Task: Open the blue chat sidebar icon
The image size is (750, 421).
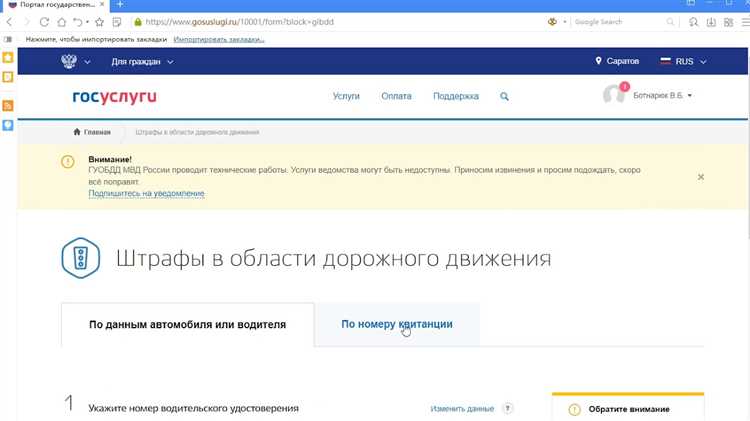Action: click(x=8, y=125)
